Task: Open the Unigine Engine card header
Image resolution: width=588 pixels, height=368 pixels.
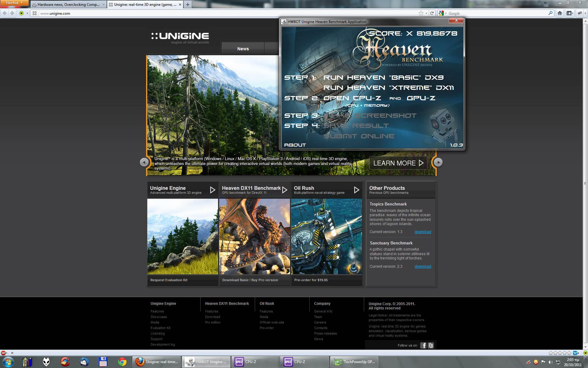Action: point(183,190)
